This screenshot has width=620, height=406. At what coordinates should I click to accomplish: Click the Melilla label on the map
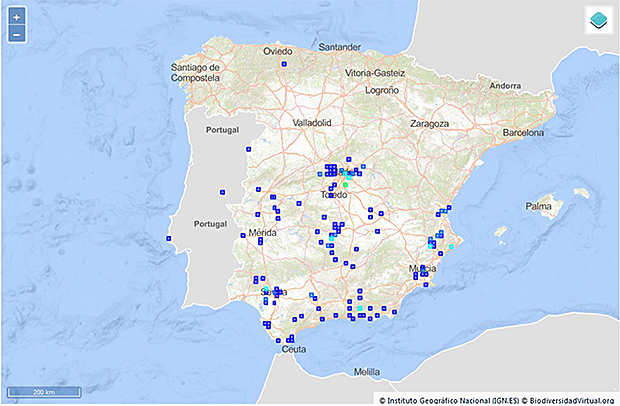point(360,372)
